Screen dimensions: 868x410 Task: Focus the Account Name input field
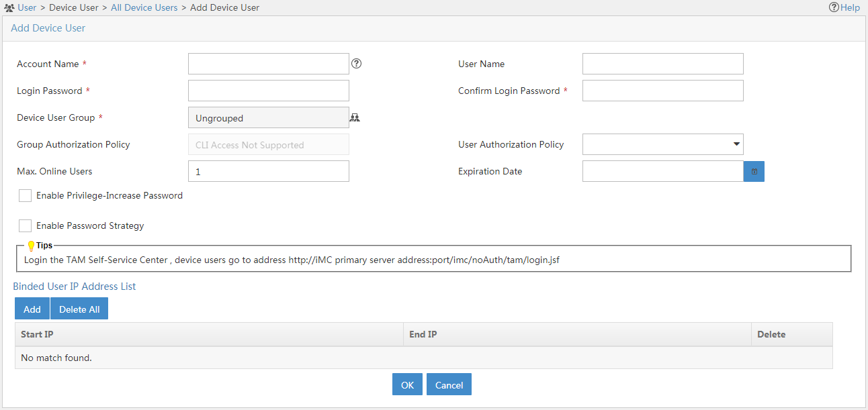[268, 64]
